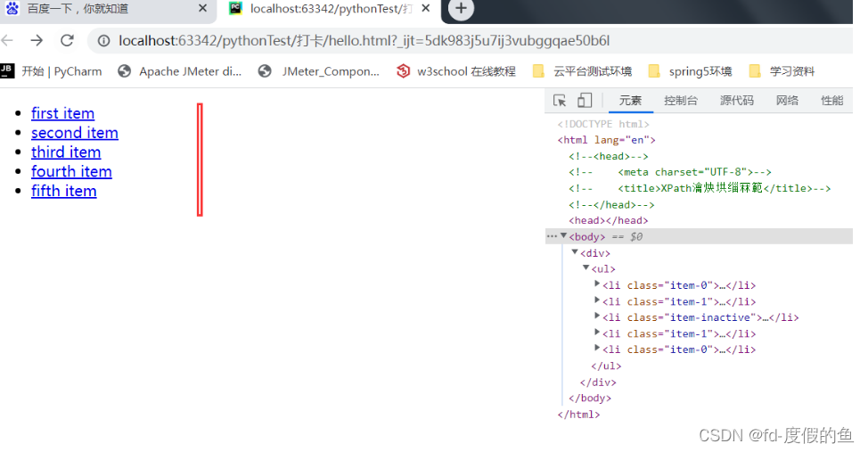The image size is (868, 452).
Task: Activate DevTools inspect element picker
Action: click(560, 100)
